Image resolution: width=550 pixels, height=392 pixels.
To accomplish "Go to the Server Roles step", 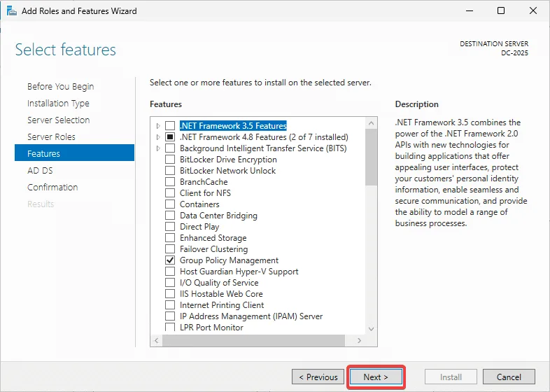I will coord(51,137).
